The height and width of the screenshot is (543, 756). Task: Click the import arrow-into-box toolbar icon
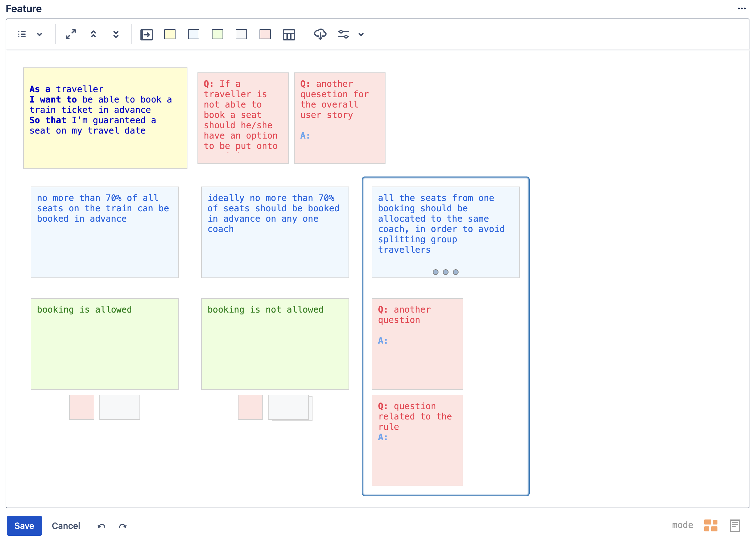(x=146, y=35)
